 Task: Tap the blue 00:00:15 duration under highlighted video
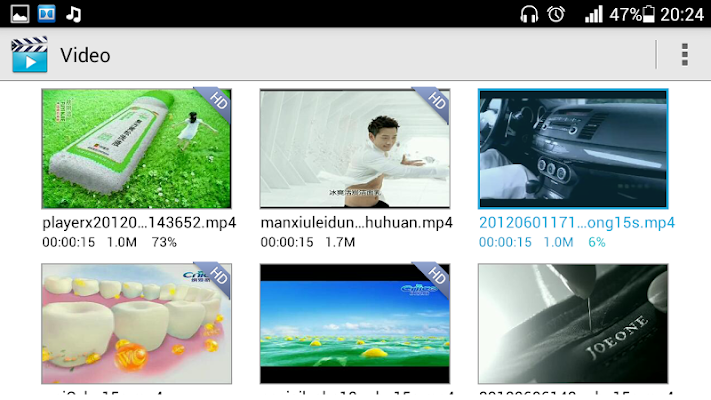click(505, 242)
